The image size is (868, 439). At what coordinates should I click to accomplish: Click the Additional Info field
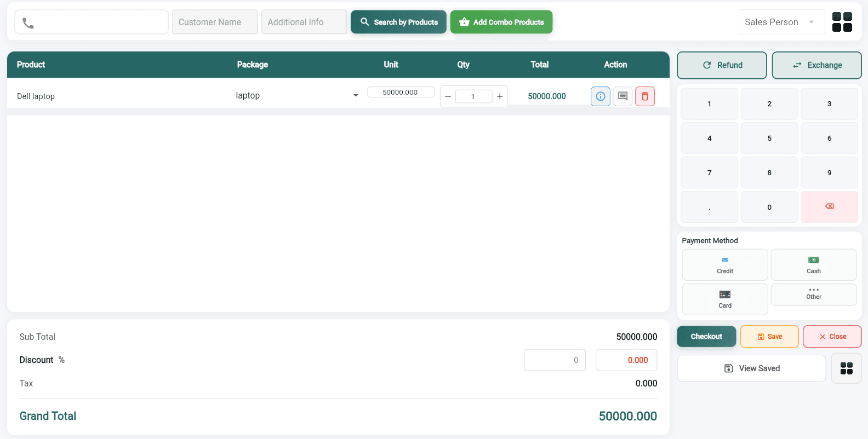[x=304, y=22]
